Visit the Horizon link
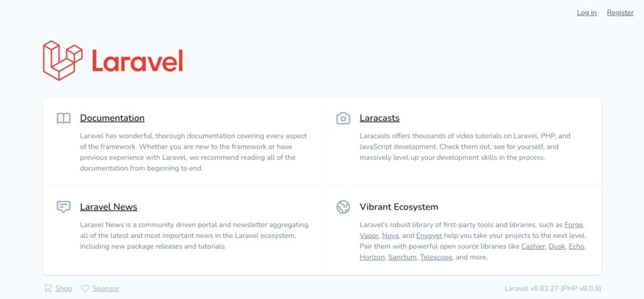The width and height of the screenshot is (644, 299). click(x=372, y=257)
